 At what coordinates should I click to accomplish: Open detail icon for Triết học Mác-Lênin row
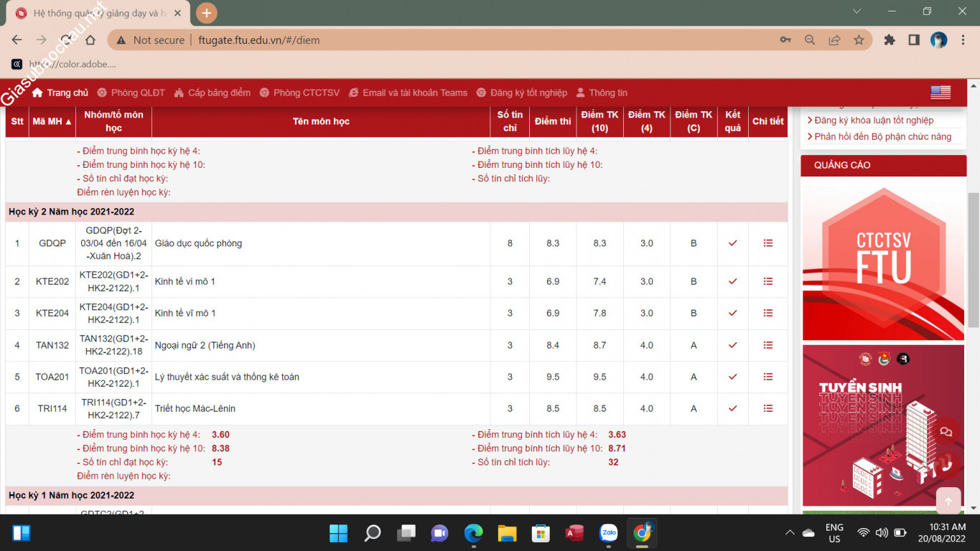[767, 408]
